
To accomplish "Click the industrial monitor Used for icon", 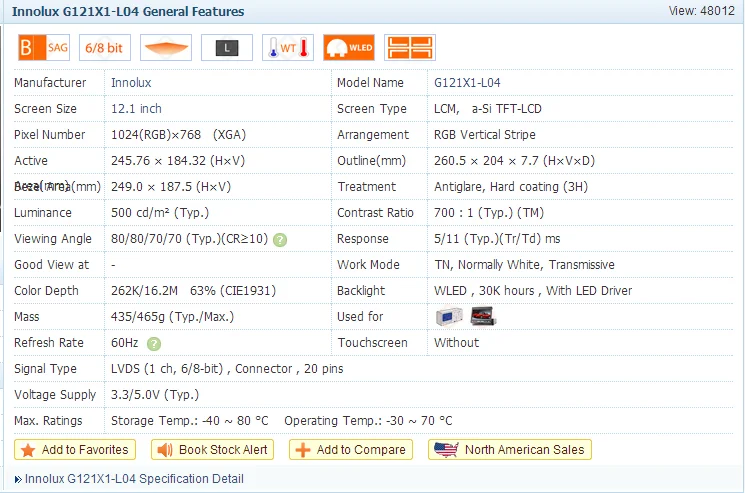I will pos(449,317).
